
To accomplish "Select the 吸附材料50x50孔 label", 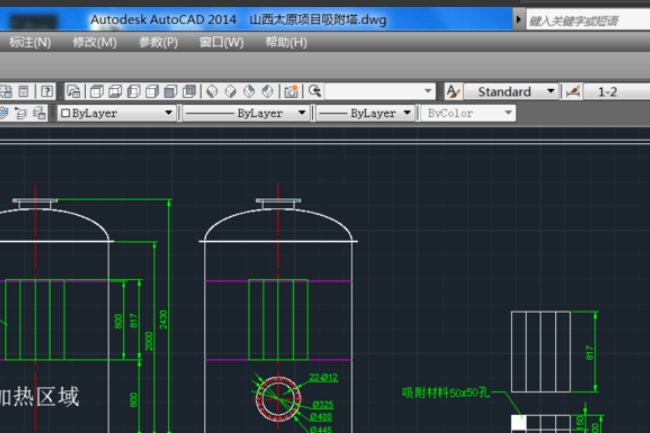I will click(446, 392).
